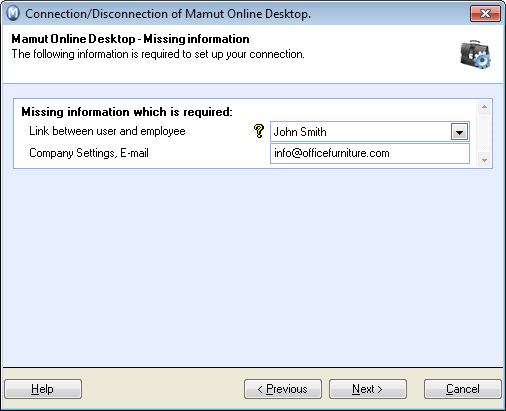The width and height of the screenshot is (506, 411).
Task: Click the scrollbar down arrow
Action: pyautogui.click(x=484, y=160)
